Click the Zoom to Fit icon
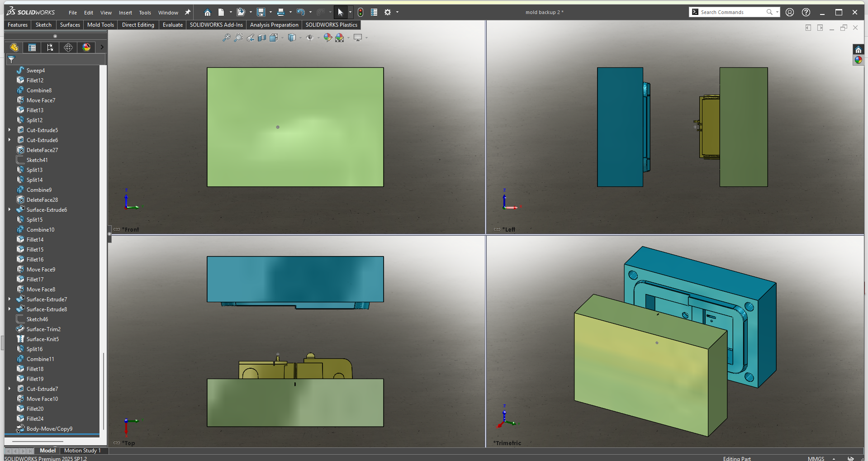Image resolution: width=868 pixels, height=461 pixels. [x=227, y=38]
